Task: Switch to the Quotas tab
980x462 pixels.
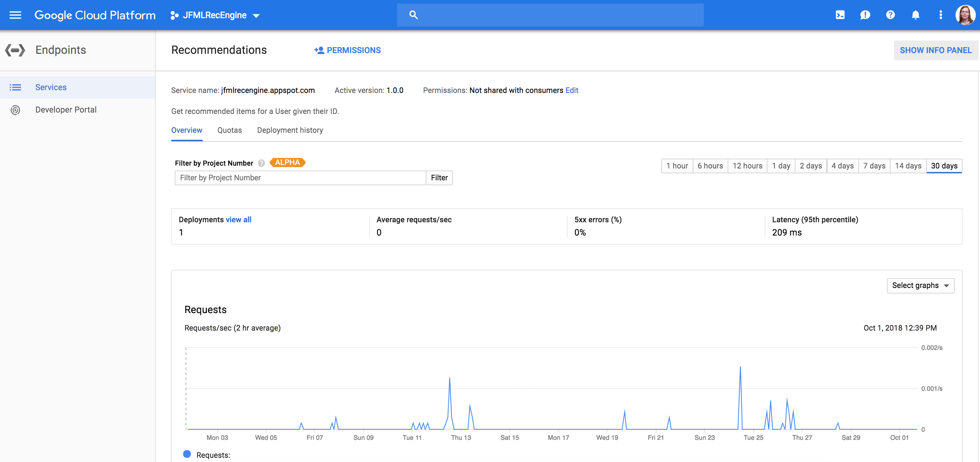Action: (229, 130)
